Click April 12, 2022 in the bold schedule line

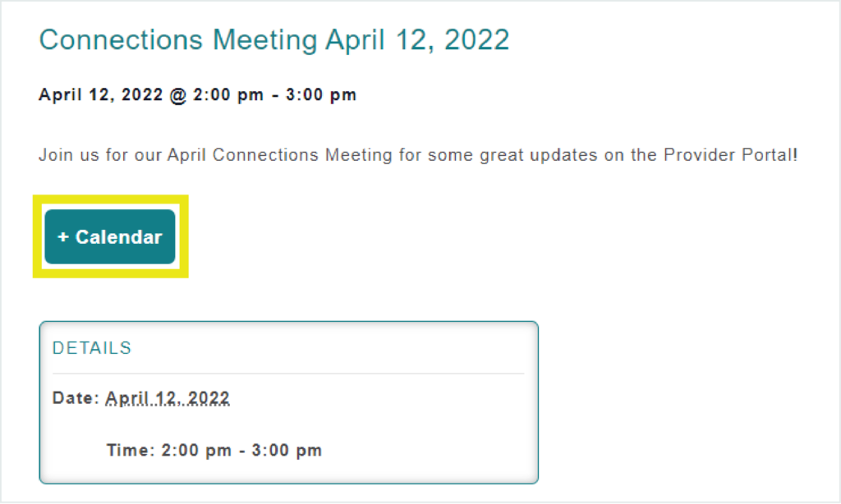(100, 95)
